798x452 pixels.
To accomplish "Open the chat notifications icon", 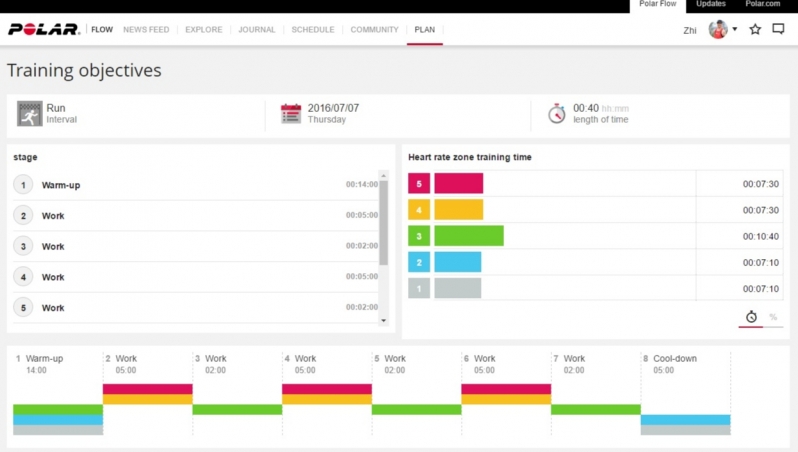I will [779, 30].
